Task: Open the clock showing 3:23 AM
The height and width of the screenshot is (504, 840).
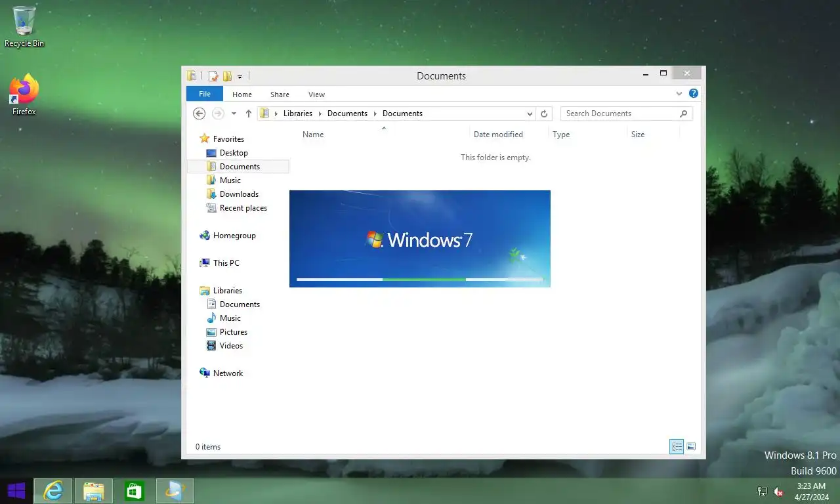Action: coord(811,492)
